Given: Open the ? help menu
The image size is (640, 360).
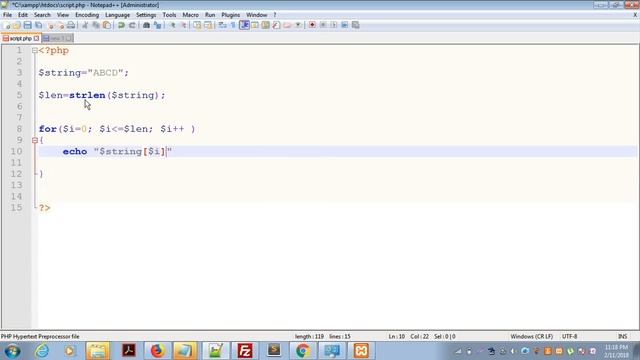Looking at the screenshot, I should 275,15.
